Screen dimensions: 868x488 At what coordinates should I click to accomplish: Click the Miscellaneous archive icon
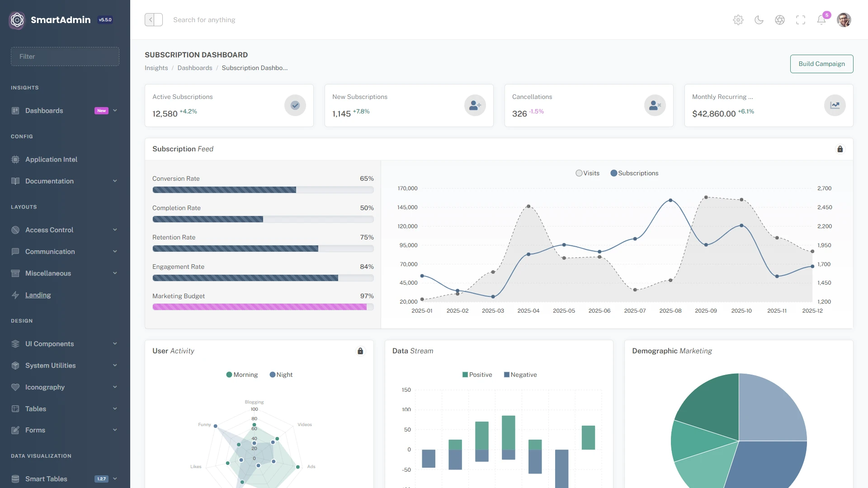coord(15,273)
